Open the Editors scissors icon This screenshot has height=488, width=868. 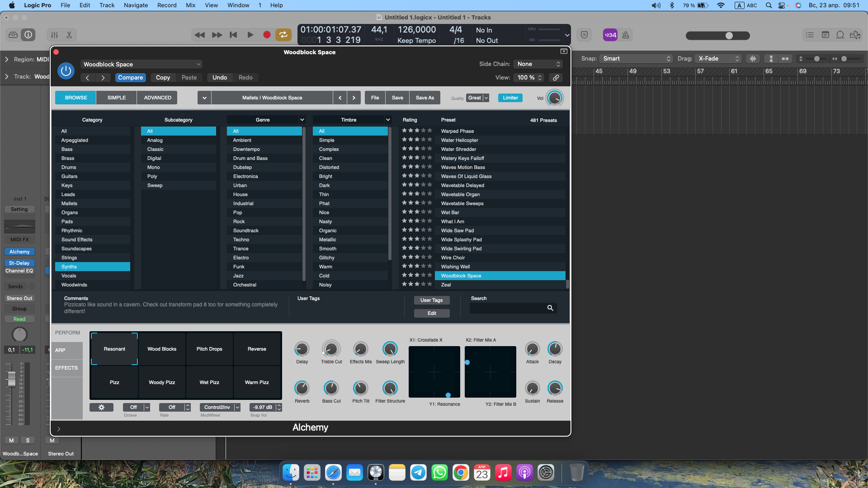tap(69, 35)
